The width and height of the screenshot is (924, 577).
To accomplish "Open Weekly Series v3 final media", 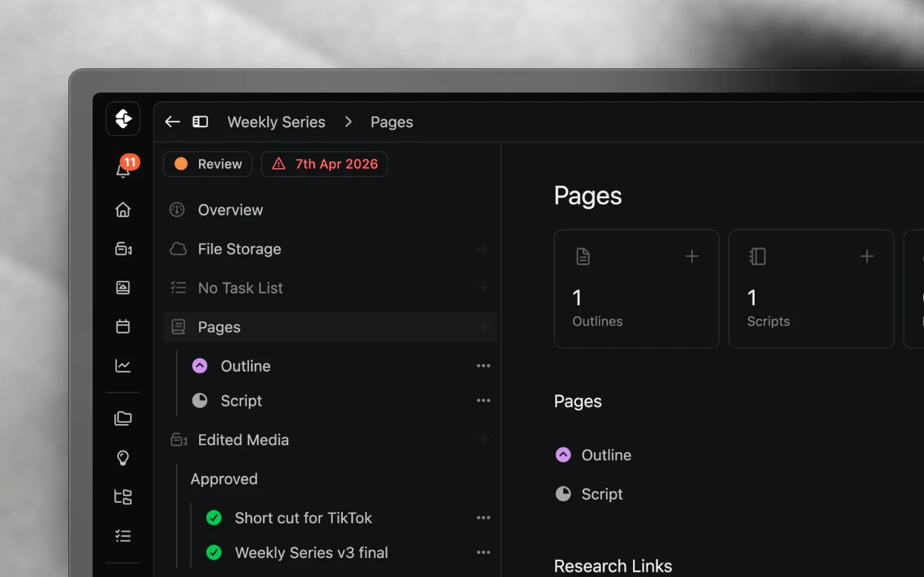I will pyautogui.click(x=311, y=553).
